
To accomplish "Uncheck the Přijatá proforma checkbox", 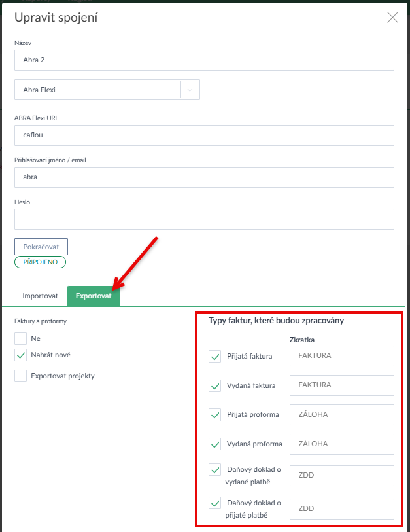I will (214, 415).
